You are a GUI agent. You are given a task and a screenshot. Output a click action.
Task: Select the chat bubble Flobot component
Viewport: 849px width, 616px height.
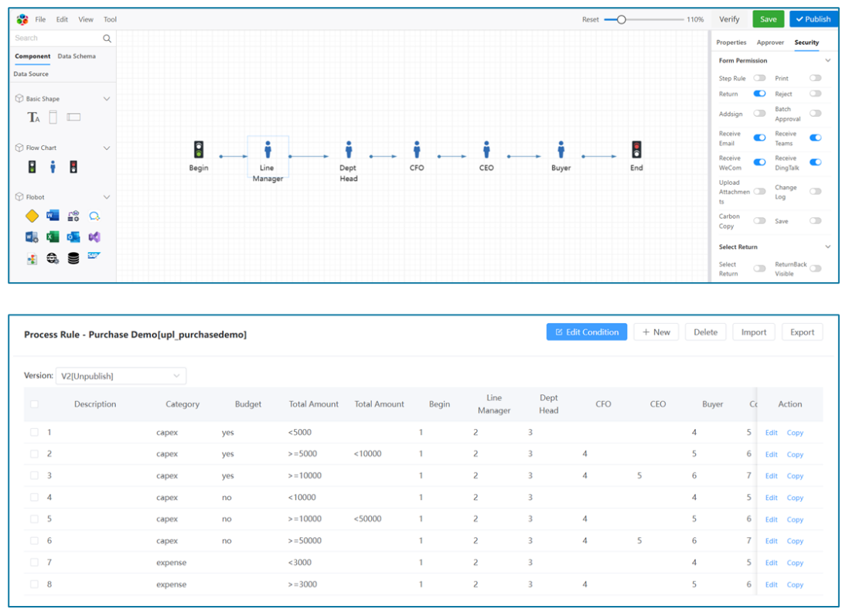pyautogui.click(x=94, y=216)
